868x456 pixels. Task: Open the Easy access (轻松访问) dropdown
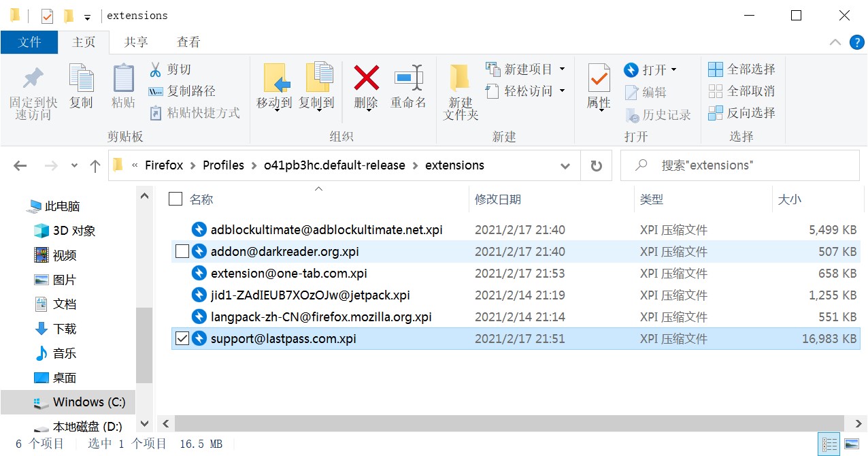click(x=563, y=91)
